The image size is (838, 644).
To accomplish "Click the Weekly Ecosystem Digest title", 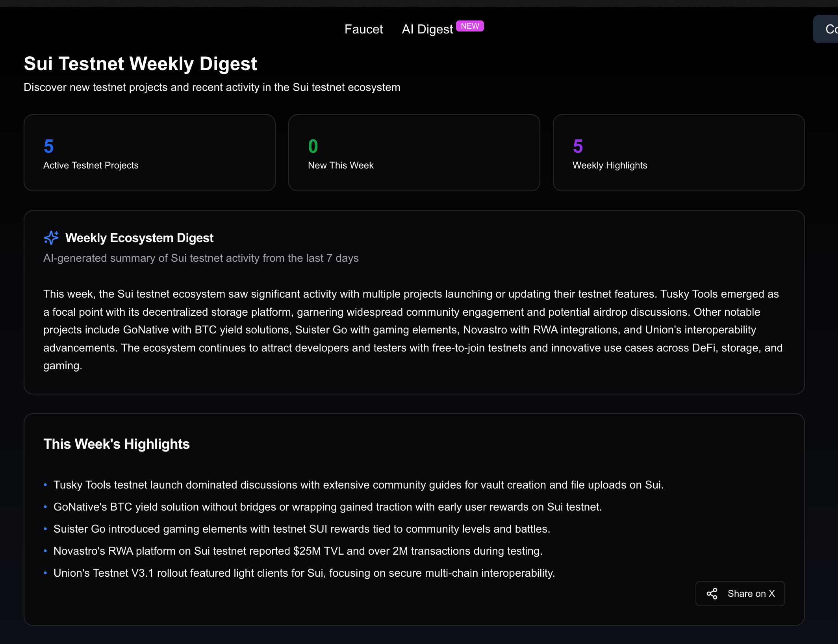I will pos(139,238).
